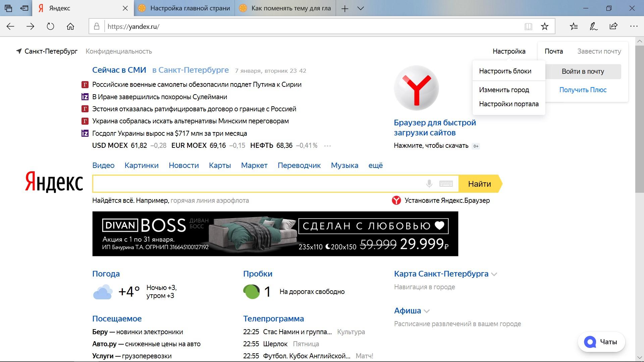644x362 pixels.
Task: Open the Телепрограмма heading
Action: pyautogui.click(x=273, y=319)
